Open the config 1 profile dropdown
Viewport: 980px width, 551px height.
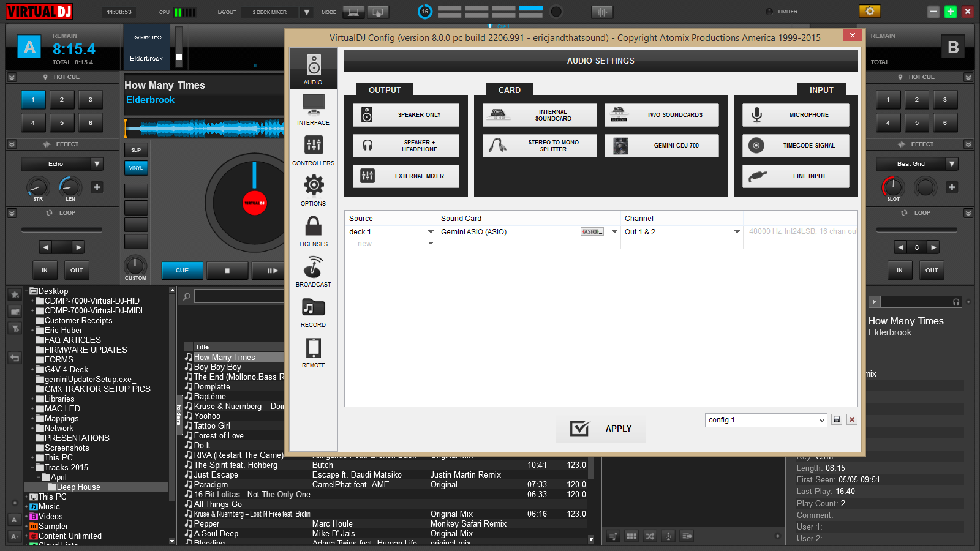[x=766, y=420]
